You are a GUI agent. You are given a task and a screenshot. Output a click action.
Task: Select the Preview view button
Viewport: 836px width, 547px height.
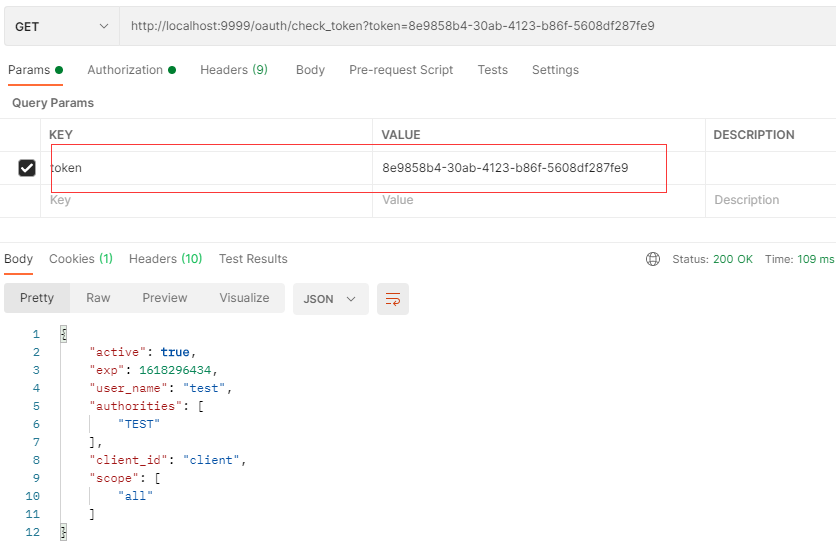[x=165, y=298]
